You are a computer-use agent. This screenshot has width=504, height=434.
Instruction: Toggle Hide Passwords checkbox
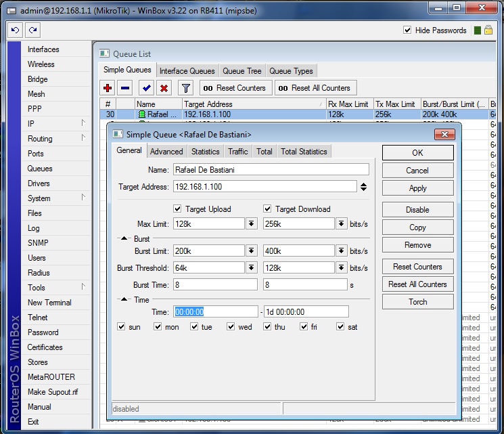coord(407,30)
